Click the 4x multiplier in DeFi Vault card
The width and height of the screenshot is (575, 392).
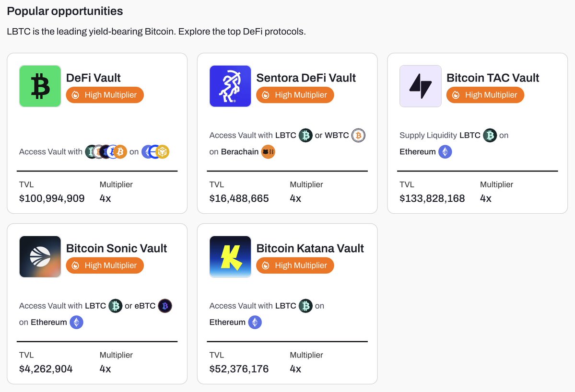105,198
